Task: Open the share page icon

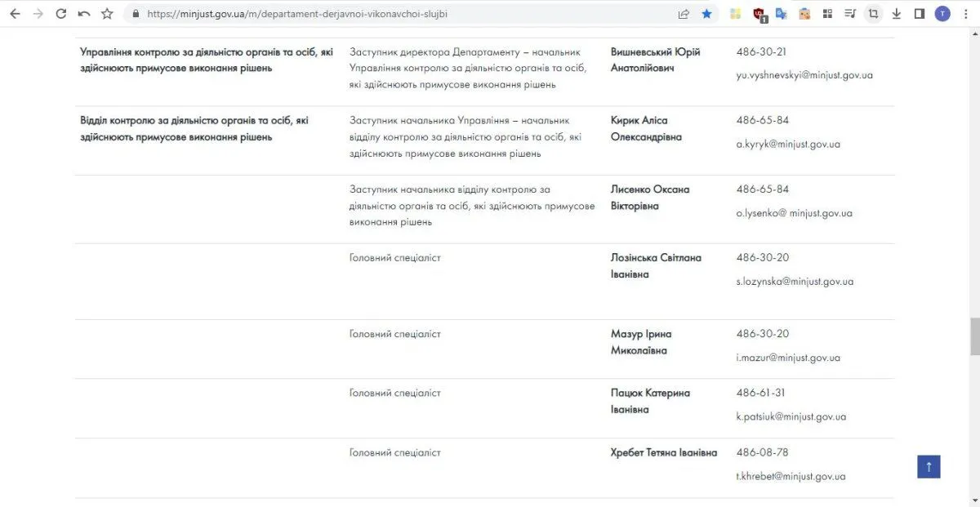Action: (684, 14)
